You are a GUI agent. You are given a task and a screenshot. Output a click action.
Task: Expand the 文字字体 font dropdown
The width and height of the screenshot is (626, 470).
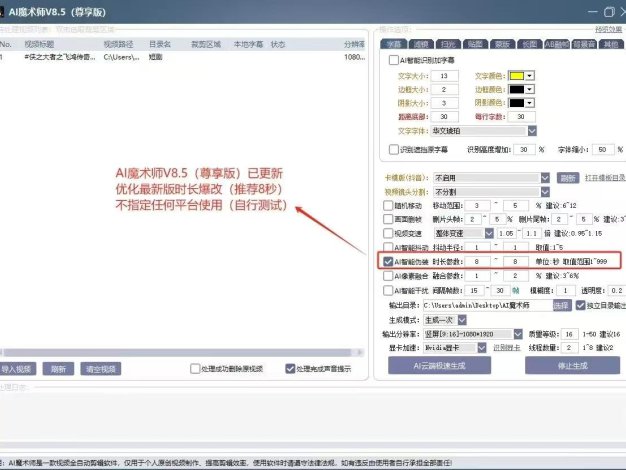[532, 131]
